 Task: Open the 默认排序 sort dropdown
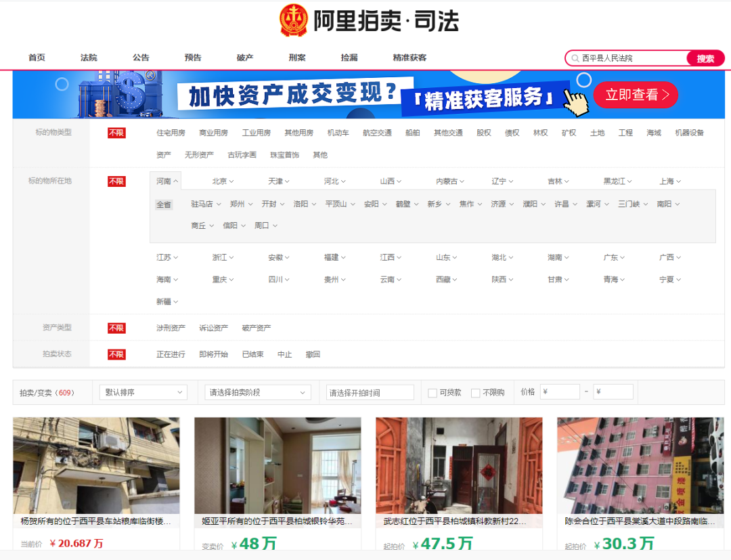pyautogui.click(x=143, y=392)
